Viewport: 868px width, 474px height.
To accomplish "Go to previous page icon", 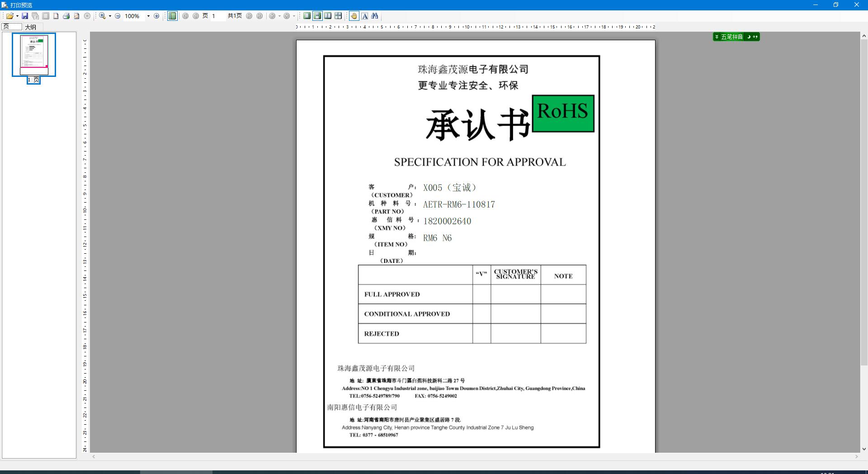I will click(196, 16).
